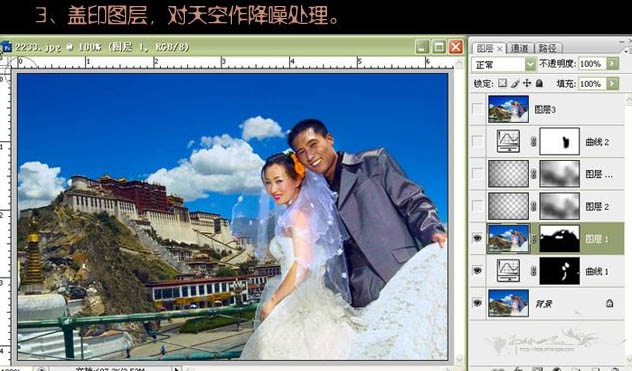The height and width of the screenshot is (371, 632).
Task: Click the 曲线 2 layer name
Action: pyautogui.click(x=597, y=142)
